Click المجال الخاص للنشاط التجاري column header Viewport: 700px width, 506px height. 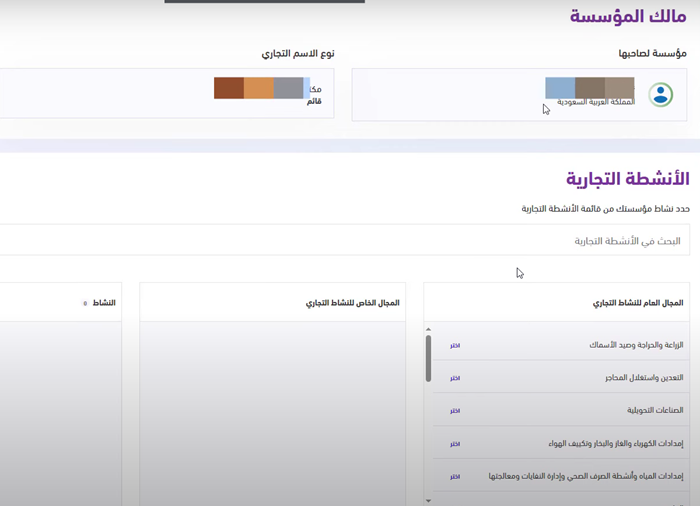click(272, 303)
